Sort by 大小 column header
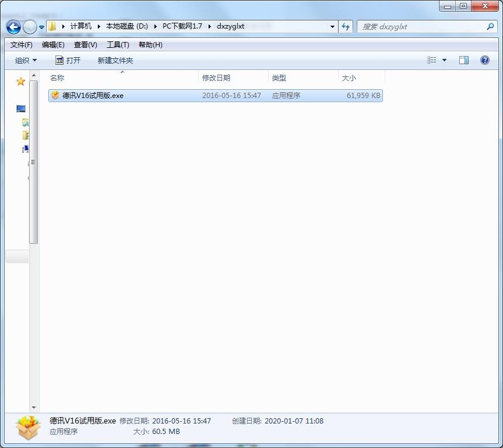Viewport: 503px width, 448px height. pos(361,78)
